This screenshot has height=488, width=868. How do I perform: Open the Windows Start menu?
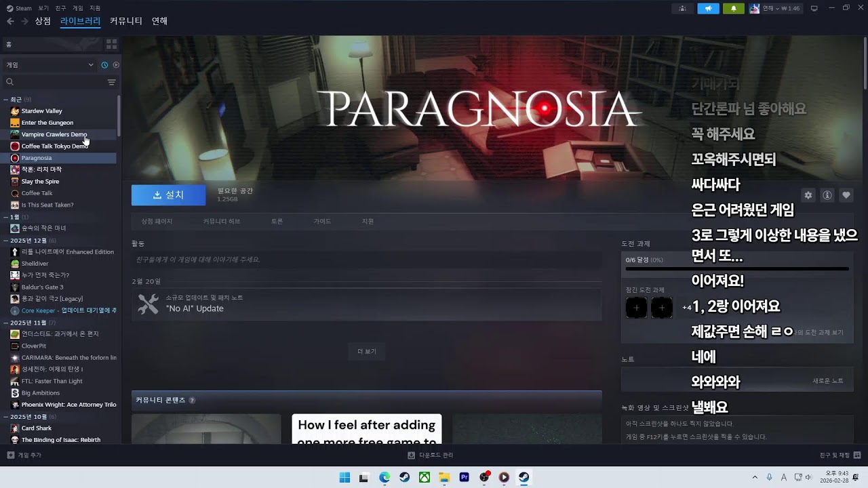344,477
